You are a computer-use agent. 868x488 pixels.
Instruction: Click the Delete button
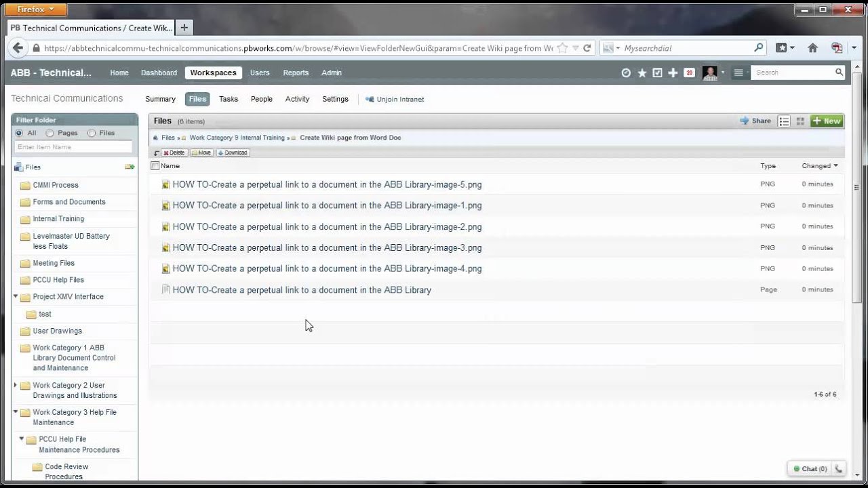click(x=174, y=152)
